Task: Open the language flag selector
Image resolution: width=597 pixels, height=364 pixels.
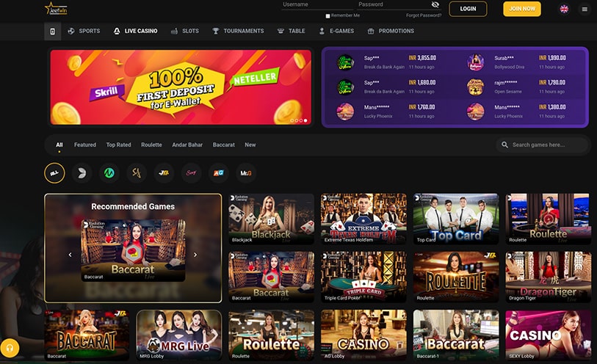Action: [564, 9]
